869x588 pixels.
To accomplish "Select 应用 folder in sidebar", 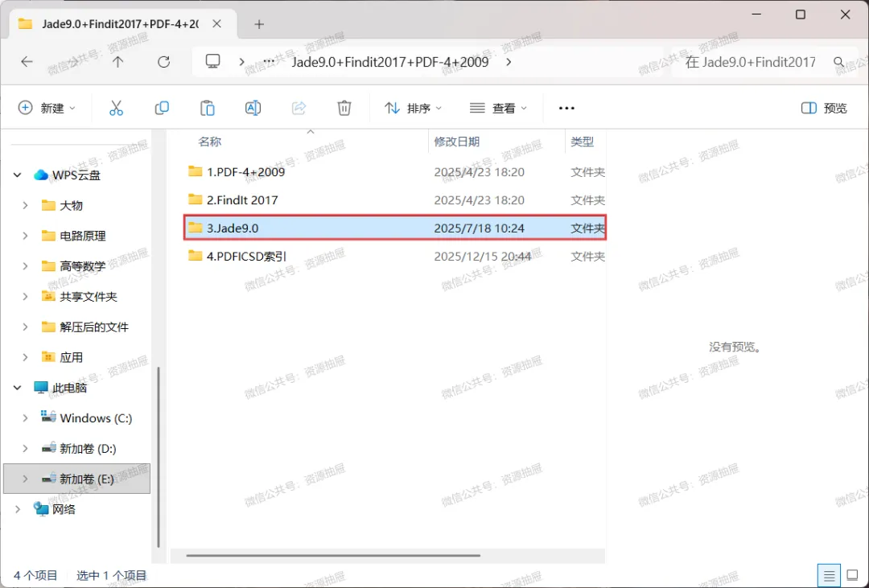I will [x=62, y=358].
